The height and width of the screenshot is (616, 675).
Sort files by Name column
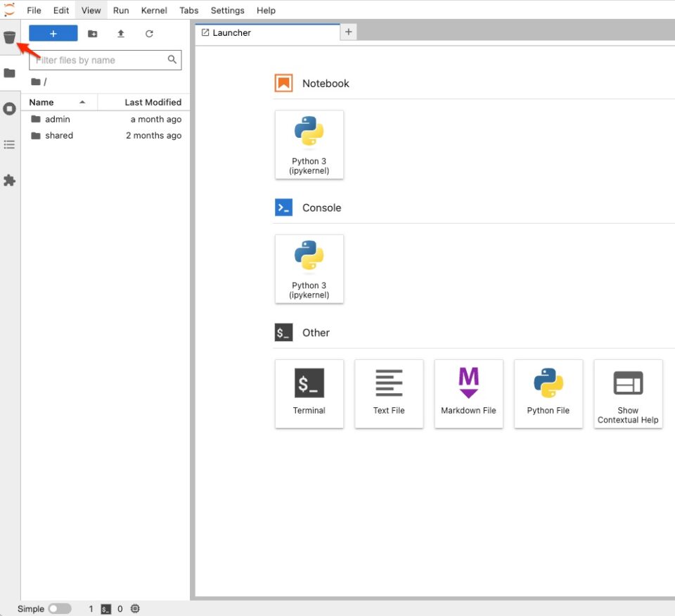[x=41, y=102]
